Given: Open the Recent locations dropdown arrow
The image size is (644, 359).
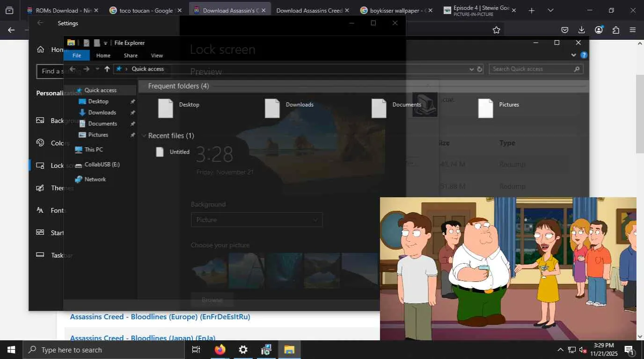Looking at the screenshot, I should (x=97, y=69).
